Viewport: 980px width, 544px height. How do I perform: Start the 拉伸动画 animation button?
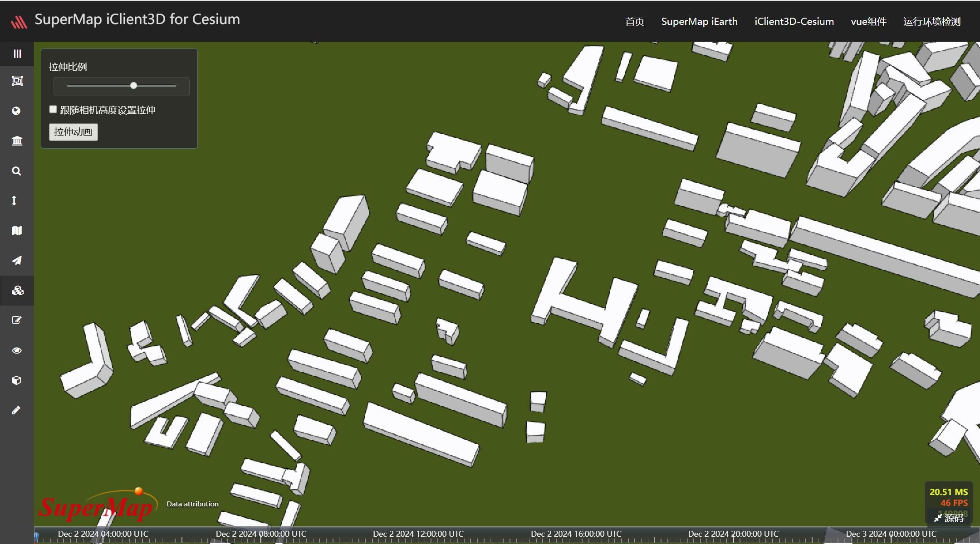tap(73, 132)
